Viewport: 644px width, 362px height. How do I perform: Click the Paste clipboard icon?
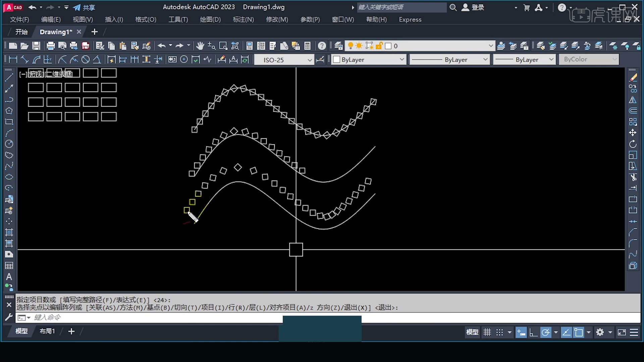point(123,46)
